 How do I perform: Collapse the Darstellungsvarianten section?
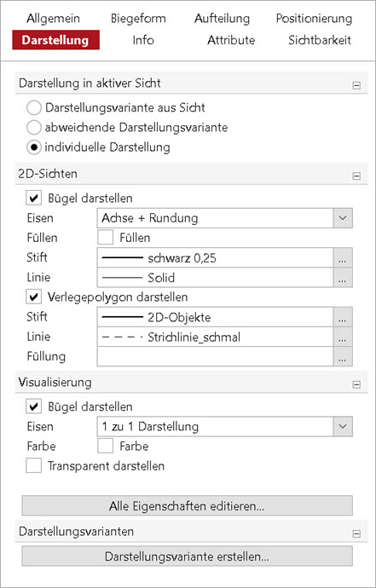[356, 533]
